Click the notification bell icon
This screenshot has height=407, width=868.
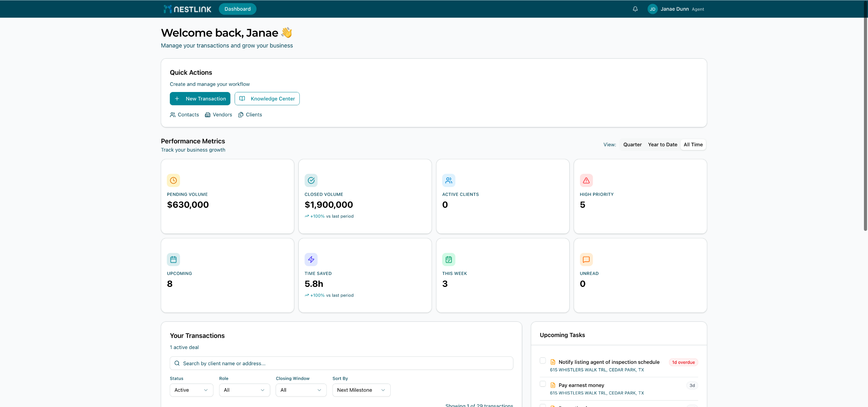[x=635, y=9]
